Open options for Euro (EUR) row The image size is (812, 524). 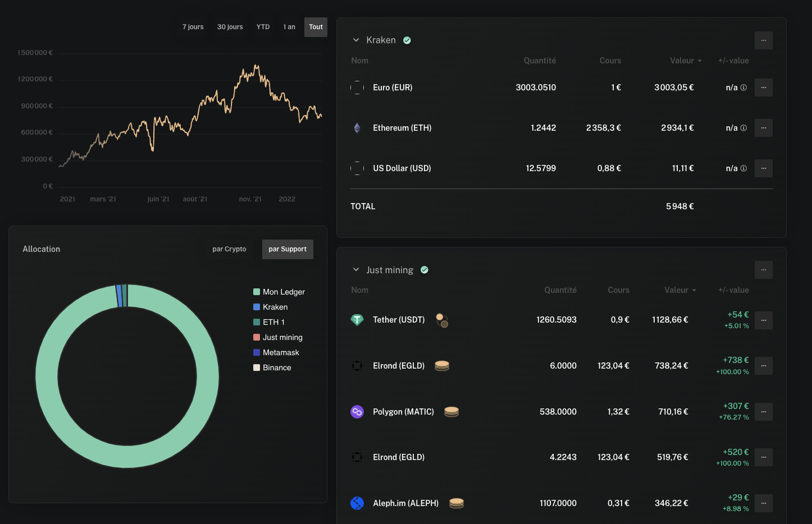pyautogui.click(x=764, y=88)
